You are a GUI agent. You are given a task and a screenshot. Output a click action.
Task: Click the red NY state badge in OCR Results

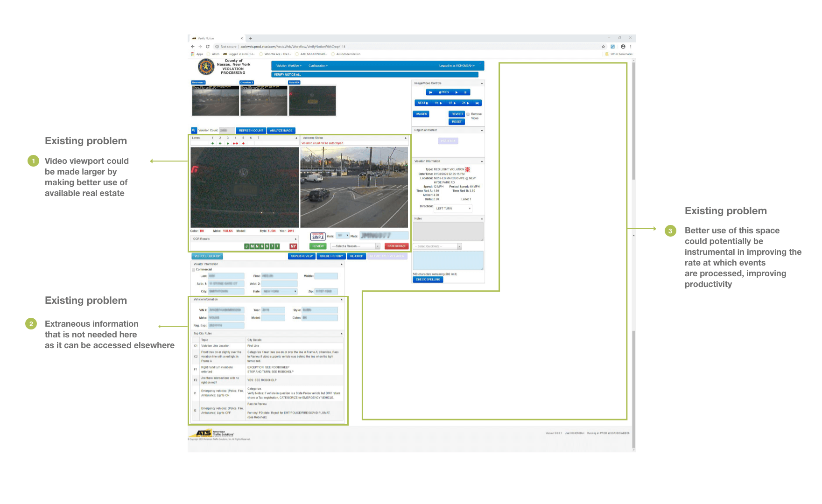click(x=293, y=246)
